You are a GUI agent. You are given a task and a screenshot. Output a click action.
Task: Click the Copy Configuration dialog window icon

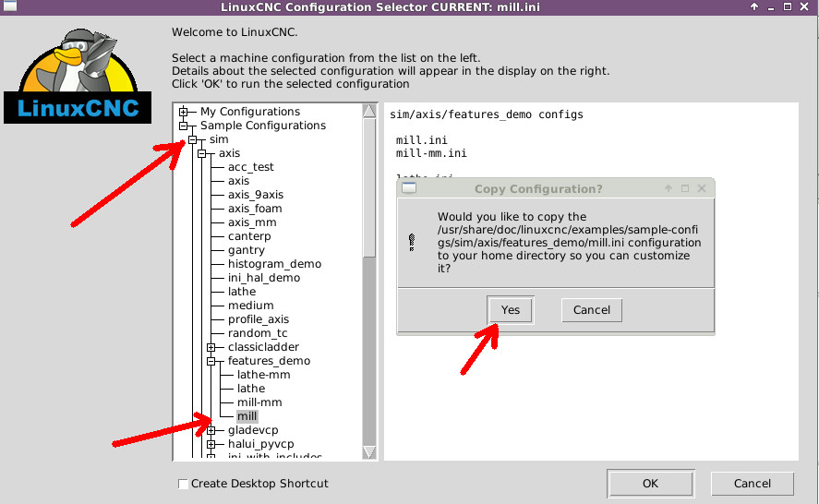[x=409, y=188]
